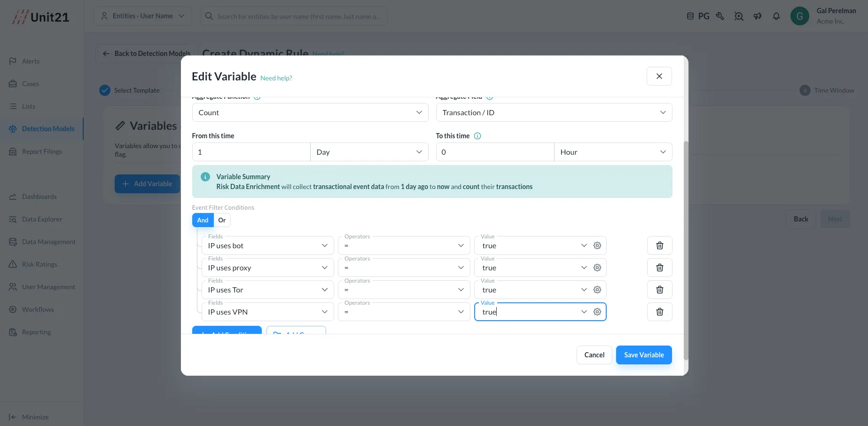Delete the IP uses VPN condition

(x=659, y=312)
